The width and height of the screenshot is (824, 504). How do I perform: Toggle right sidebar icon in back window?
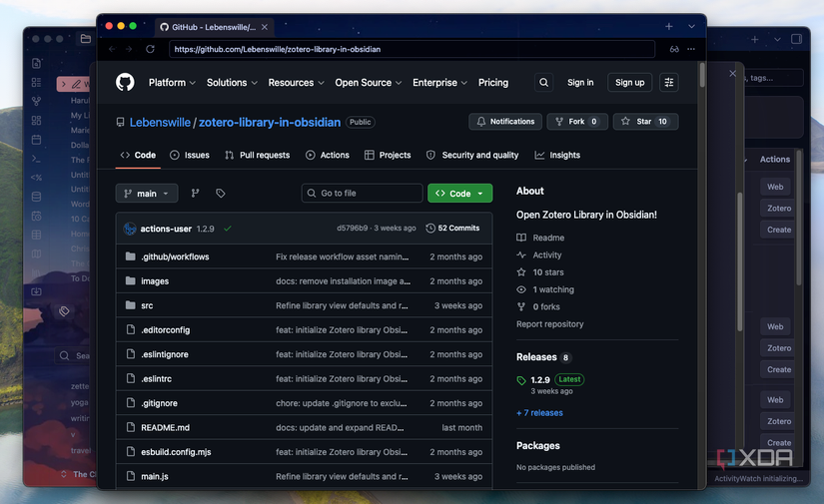[797, 39]
